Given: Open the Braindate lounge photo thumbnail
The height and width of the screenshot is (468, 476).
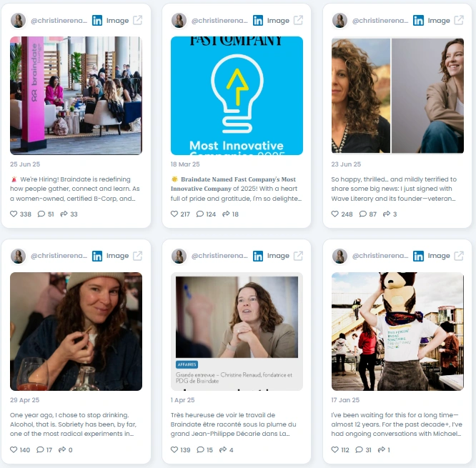Looking at the screenshot, I should tap(76, 96).
